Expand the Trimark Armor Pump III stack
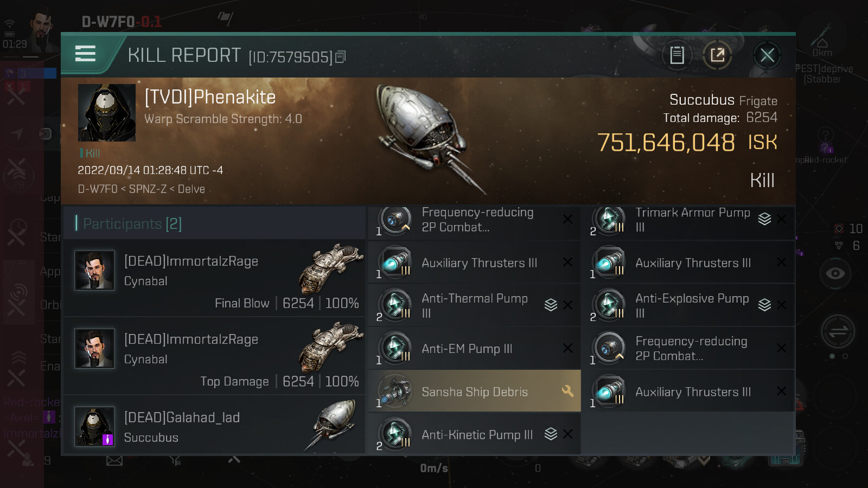The width and height of the screenshot is (868, 488). 764,219
